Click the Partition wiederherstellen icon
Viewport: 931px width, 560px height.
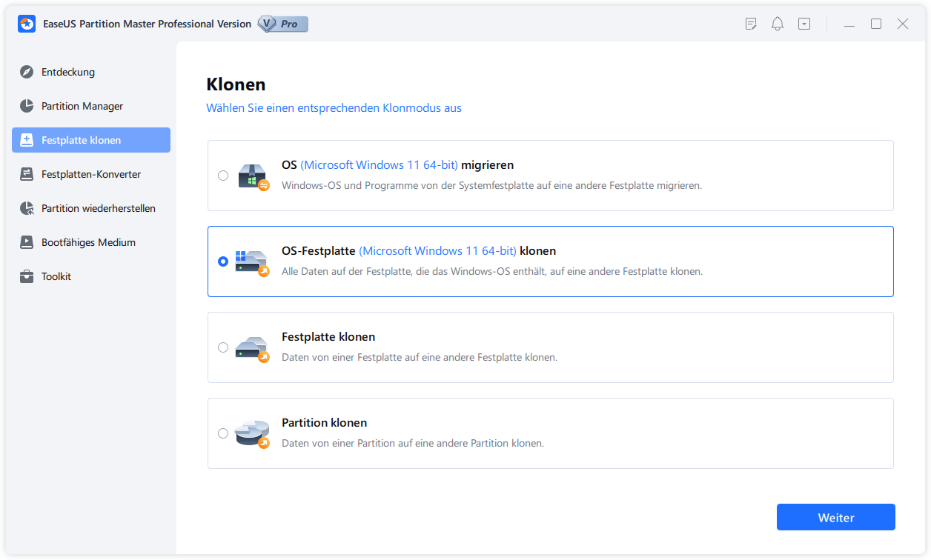27,208
